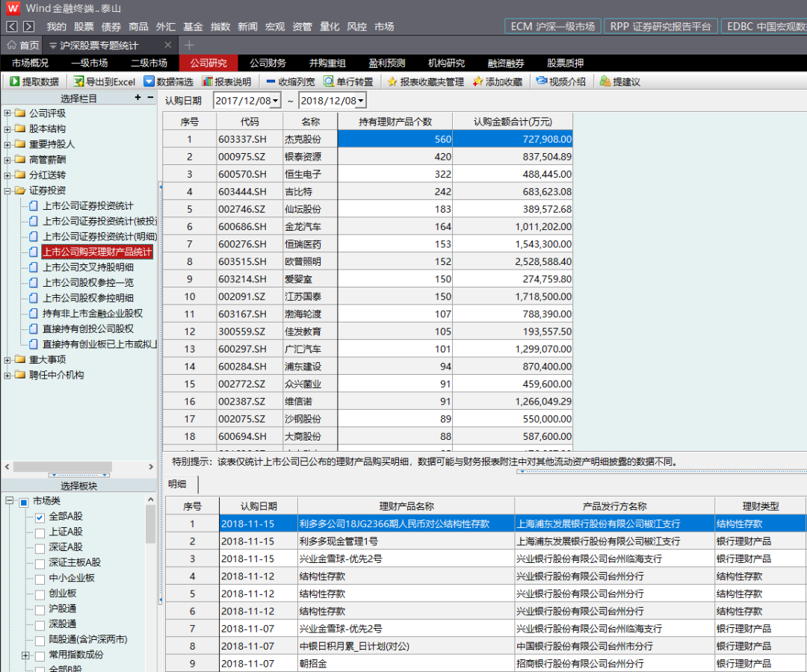The image size is (807, 672).
Task: Click the 持有非上市金融企业股权 document icon
Action: pyautogui.click(x=34, y=314)
